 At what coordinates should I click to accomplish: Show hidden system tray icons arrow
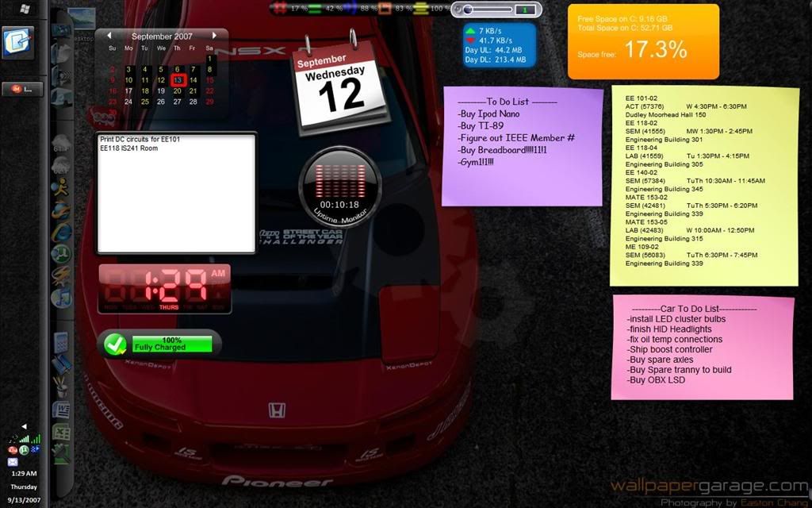pos(24,426)
